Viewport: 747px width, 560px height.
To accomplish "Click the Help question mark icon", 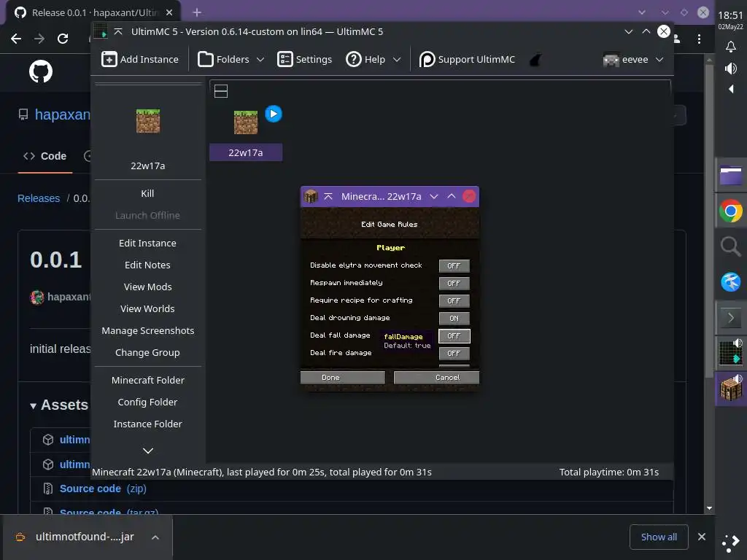I will [354, 60].
